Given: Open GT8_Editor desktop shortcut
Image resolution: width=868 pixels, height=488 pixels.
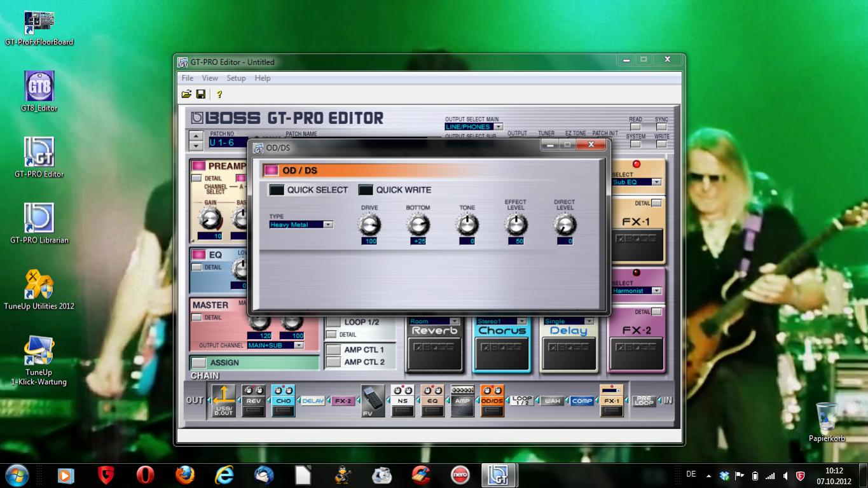Looking at the screenshot, I should [x=39, y=92].
